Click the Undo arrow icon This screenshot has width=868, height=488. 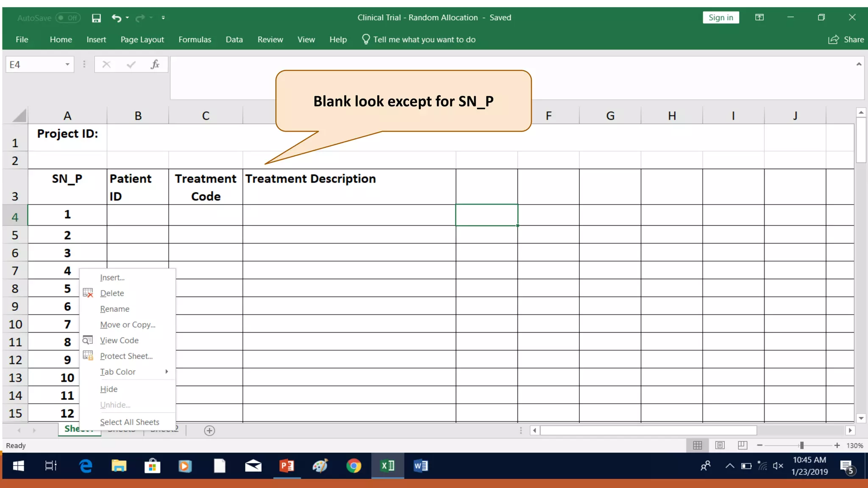click(x=116, y=18)
